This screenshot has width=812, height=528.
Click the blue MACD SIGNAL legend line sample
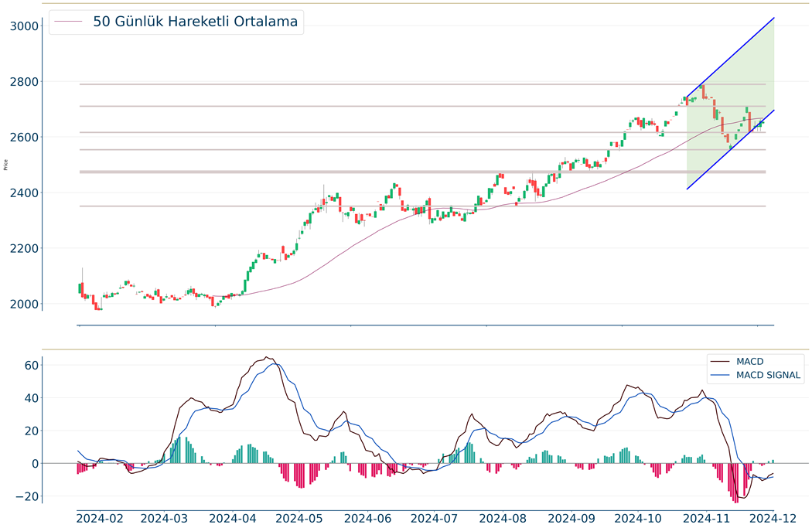[720, 376]
